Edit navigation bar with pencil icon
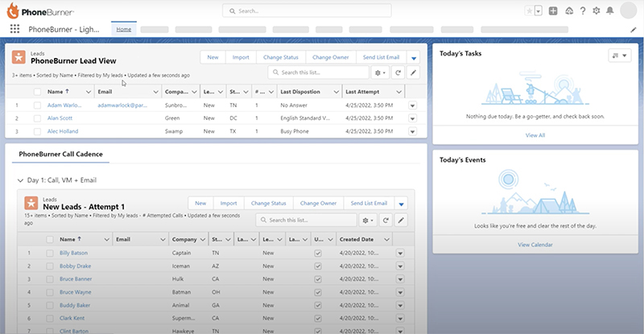The height and width of the screenshot is (334, 644). tap(633, 30)
